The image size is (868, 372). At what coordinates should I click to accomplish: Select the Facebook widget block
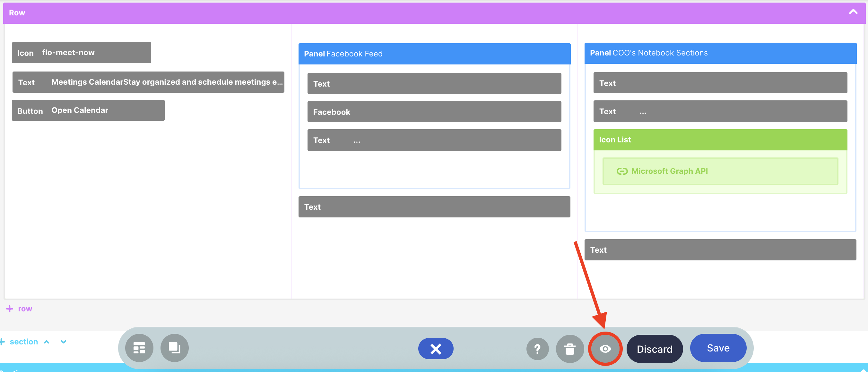click(x=434, y=112)
